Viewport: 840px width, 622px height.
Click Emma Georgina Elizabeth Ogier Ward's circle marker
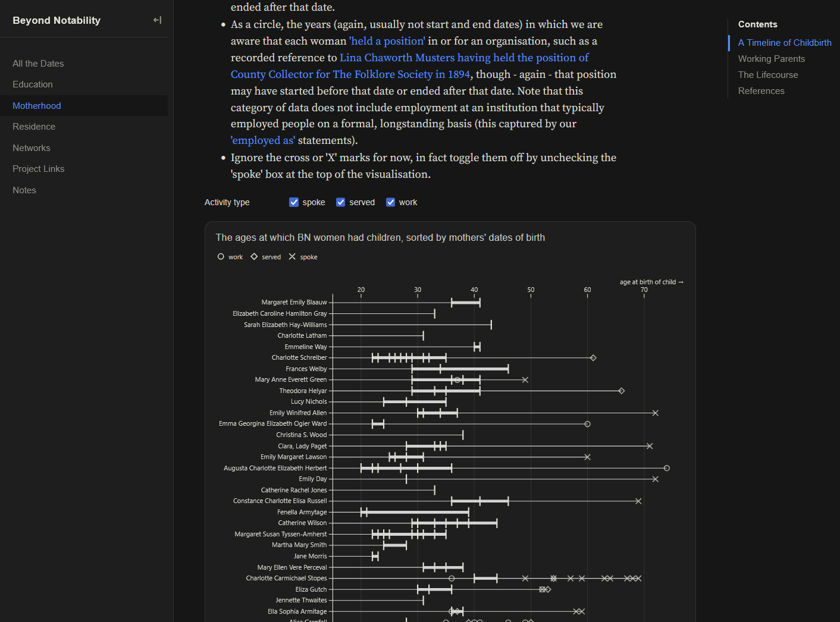coord(588,424)
